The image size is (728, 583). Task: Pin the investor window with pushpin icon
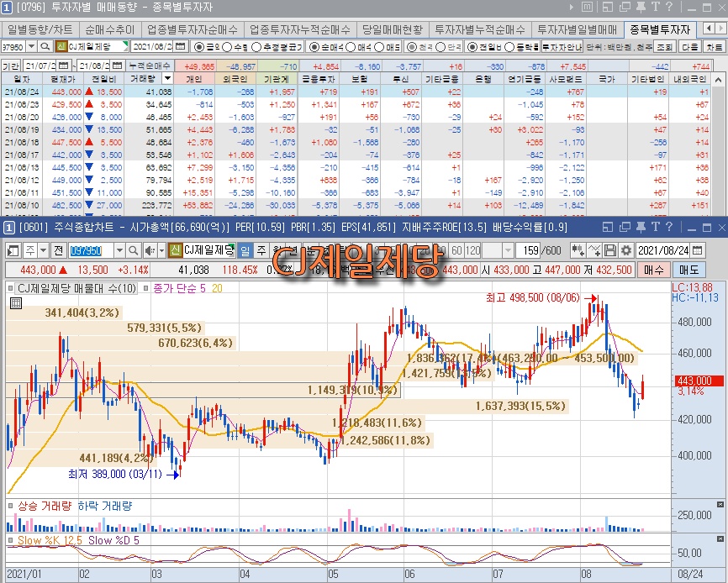click(x=641, y=7)
